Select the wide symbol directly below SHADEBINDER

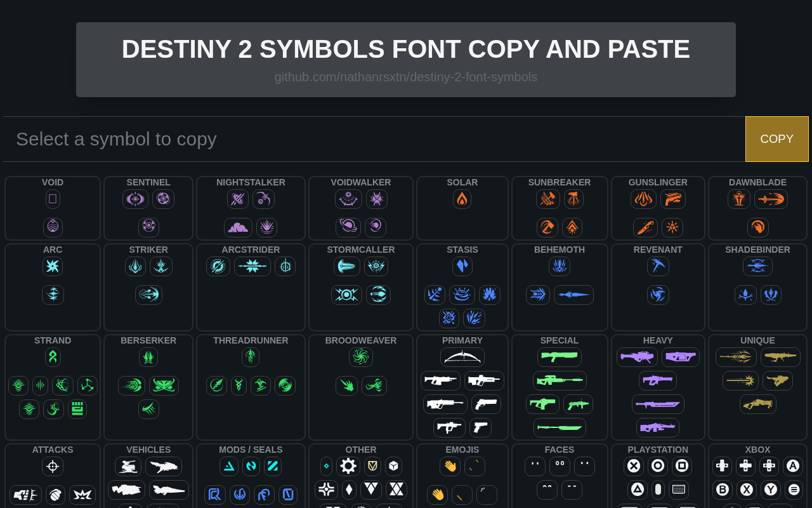tap(757, 267)
